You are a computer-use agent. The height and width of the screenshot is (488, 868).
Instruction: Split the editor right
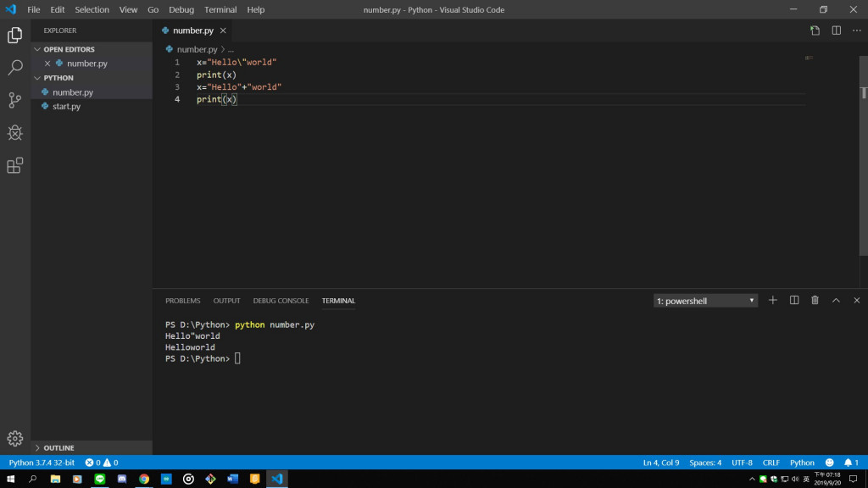click(x=837, y=30)
